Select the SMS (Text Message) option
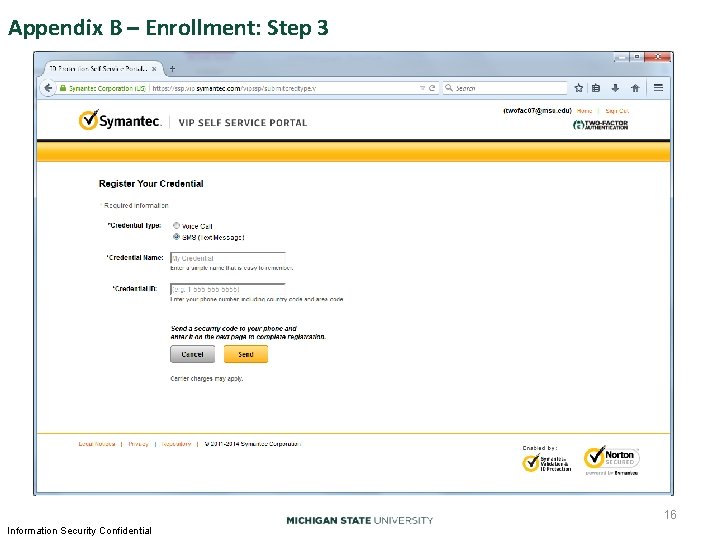720x540 pixels. point(176,237)
